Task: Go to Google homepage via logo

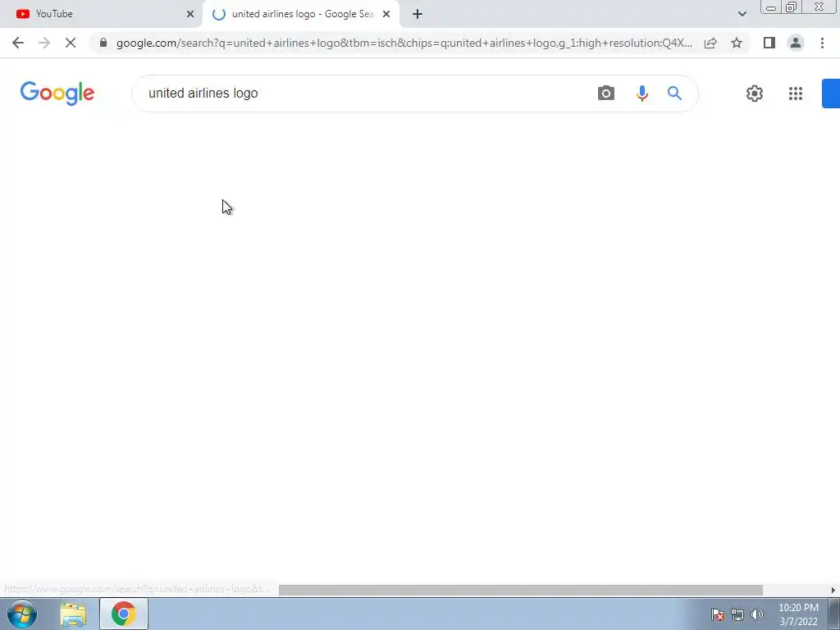Action: point(57,94)
